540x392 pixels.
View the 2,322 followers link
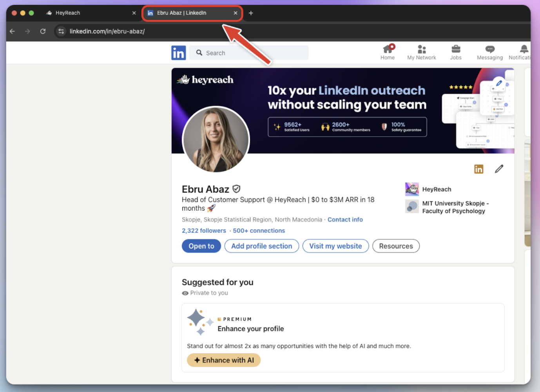204,230
